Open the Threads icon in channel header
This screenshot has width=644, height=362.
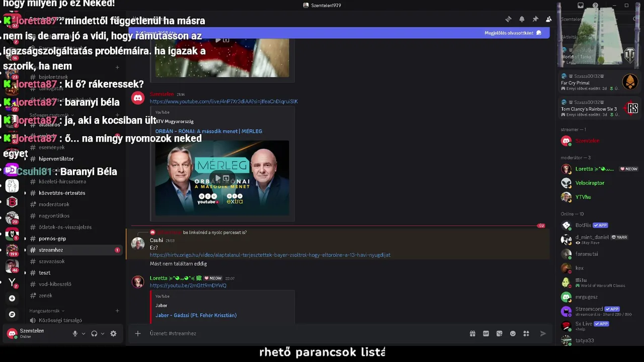[x=508, y=19]
